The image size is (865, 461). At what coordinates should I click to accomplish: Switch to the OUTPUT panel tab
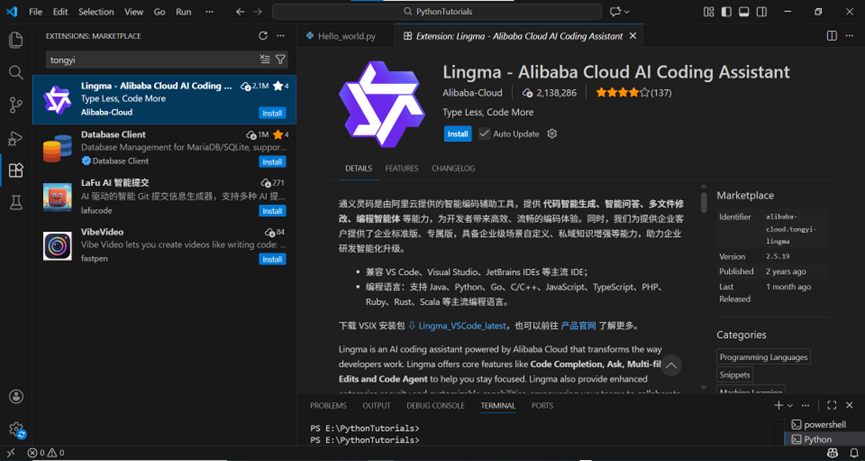(x=377, y=405)
